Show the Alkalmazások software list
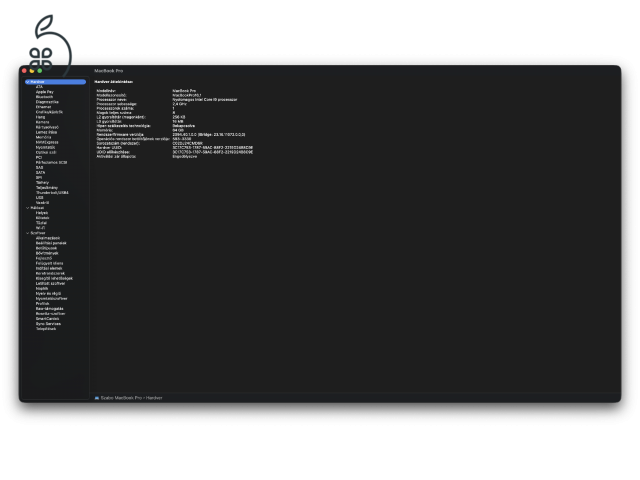This screenshot has width=640, height=480. click(x=48, y=238)
